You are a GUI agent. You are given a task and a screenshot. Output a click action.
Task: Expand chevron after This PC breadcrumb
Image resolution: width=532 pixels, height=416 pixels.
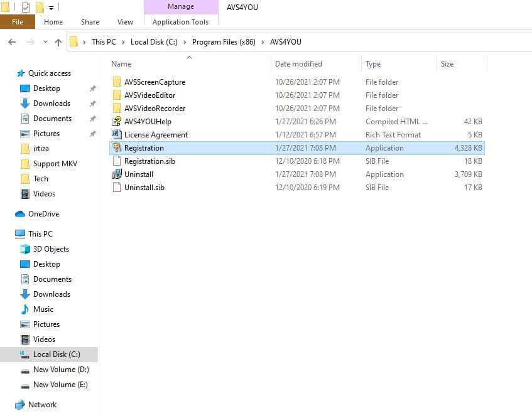123,43
